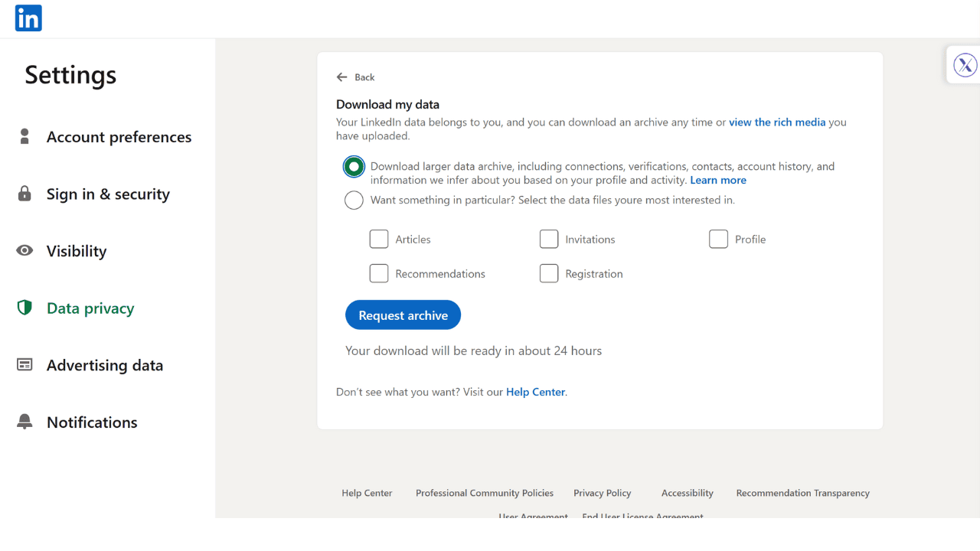
Task: Toggle the Registration checkbox
Action: click(x=549, y=274)
